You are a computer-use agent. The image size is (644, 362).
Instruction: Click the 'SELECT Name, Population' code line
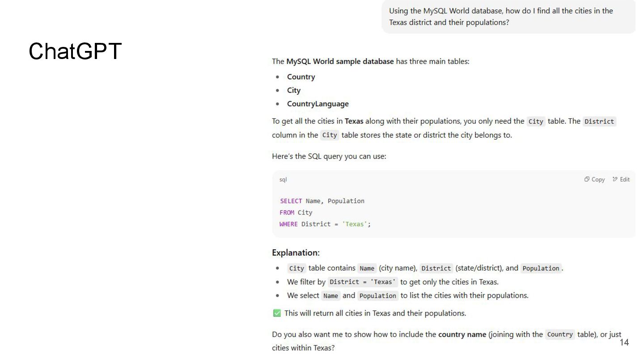tap(322, 201)
